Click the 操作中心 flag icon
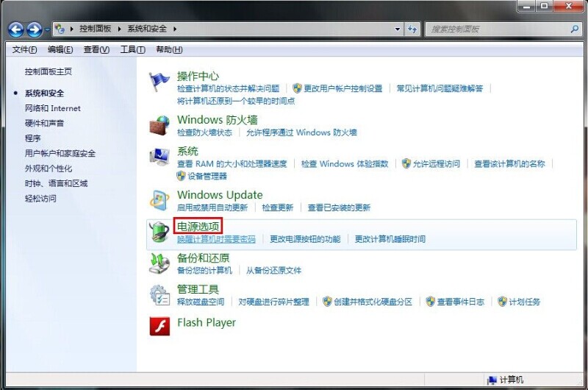Screen dimensions: 588x390 point(159,82)
